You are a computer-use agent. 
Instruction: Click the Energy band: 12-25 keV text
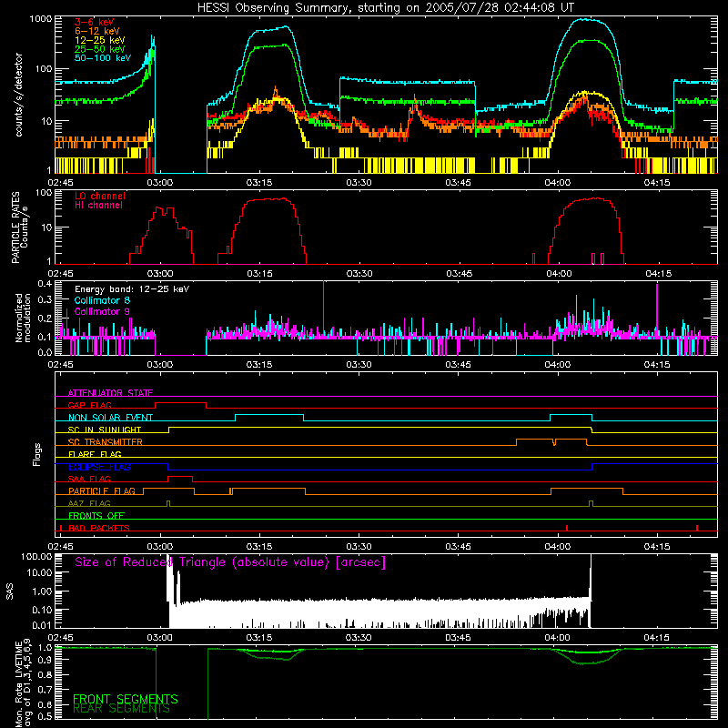click(132, 289)
